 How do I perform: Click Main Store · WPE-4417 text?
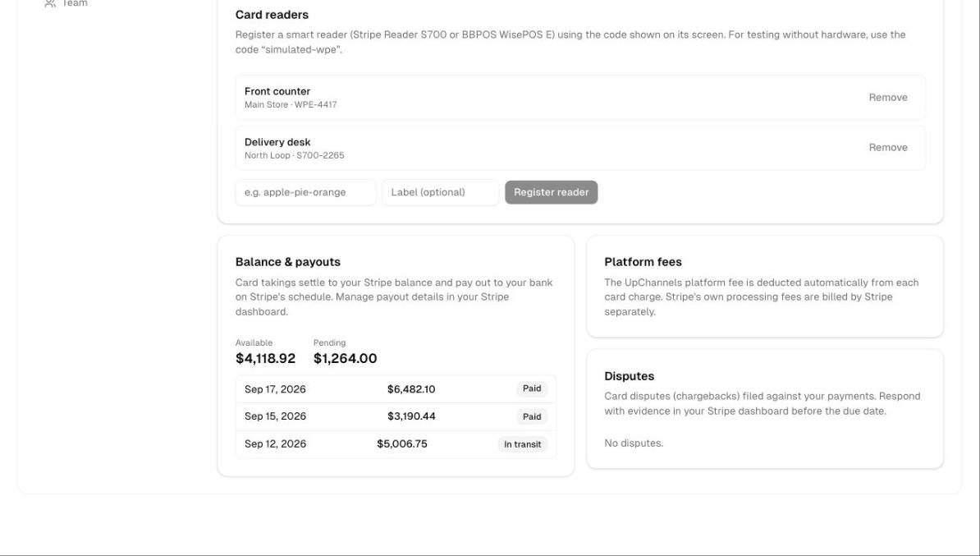tap(291, 105)
